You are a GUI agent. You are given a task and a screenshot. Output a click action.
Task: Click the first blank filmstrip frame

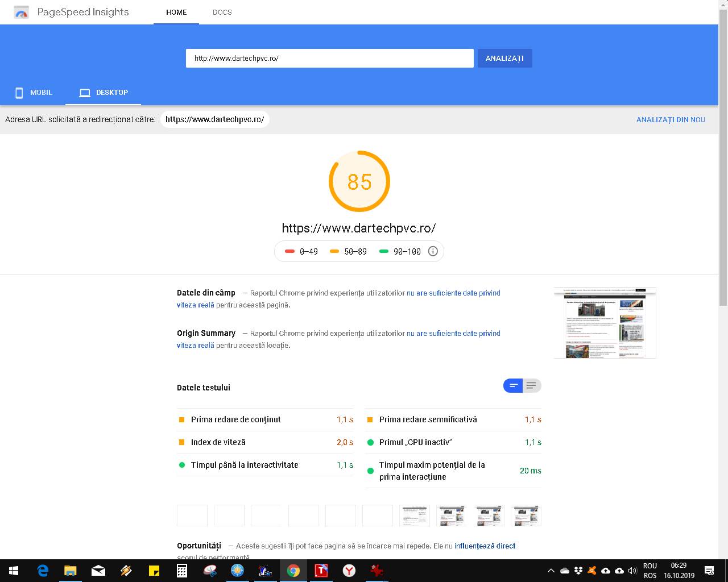pyautogui.click(x=192, y=516)
